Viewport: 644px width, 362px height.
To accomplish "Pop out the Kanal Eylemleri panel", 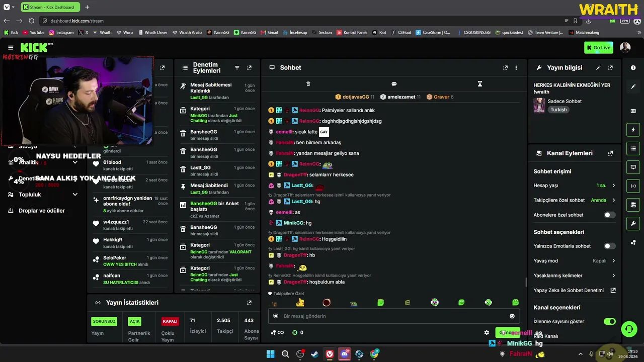I will [x=610, y=153].
